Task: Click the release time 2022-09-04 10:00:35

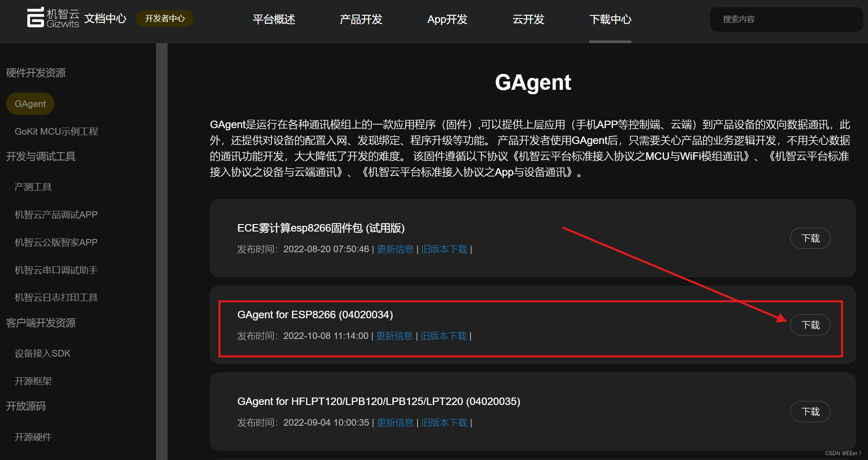Action: pos(326,423)
